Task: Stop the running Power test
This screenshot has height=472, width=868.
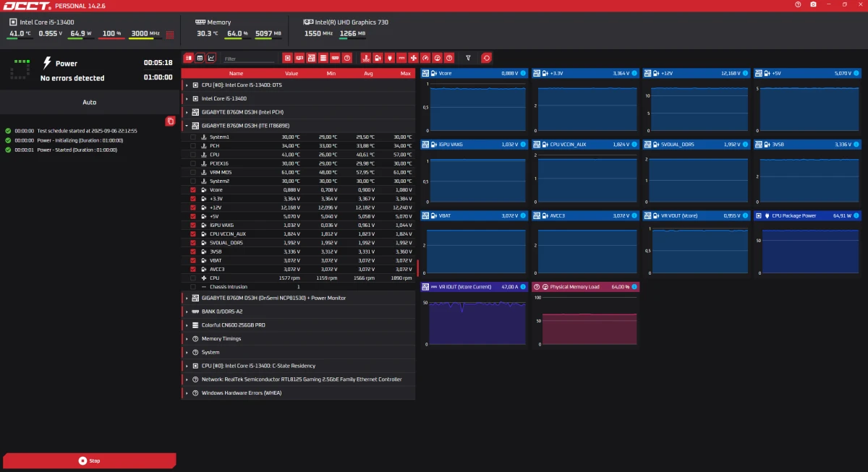Action: pos(90,460)
